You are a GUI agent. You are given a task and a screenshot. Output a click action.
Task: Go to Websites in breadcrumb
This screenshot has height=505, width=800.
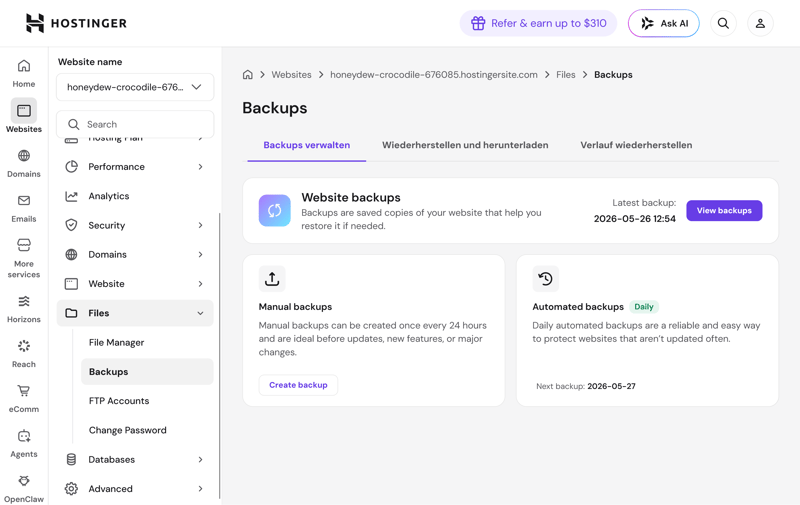[291, 74]
